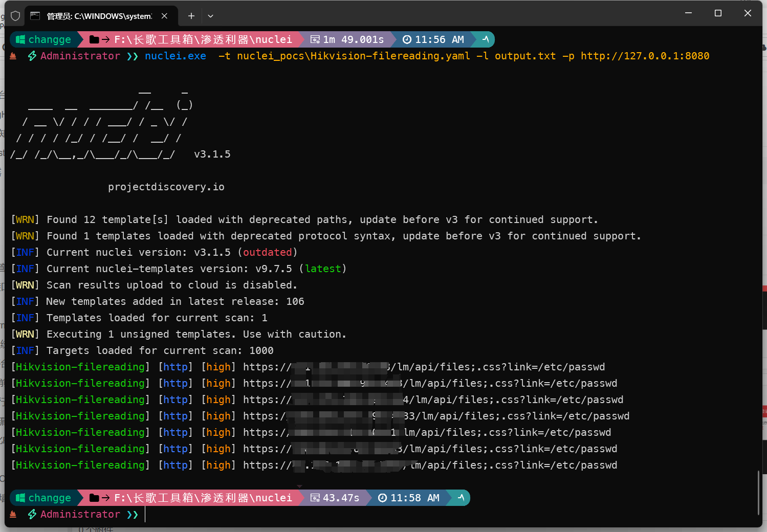Click the green 'latest' word
The image size is (767, 532).
(x=323, y=269)
